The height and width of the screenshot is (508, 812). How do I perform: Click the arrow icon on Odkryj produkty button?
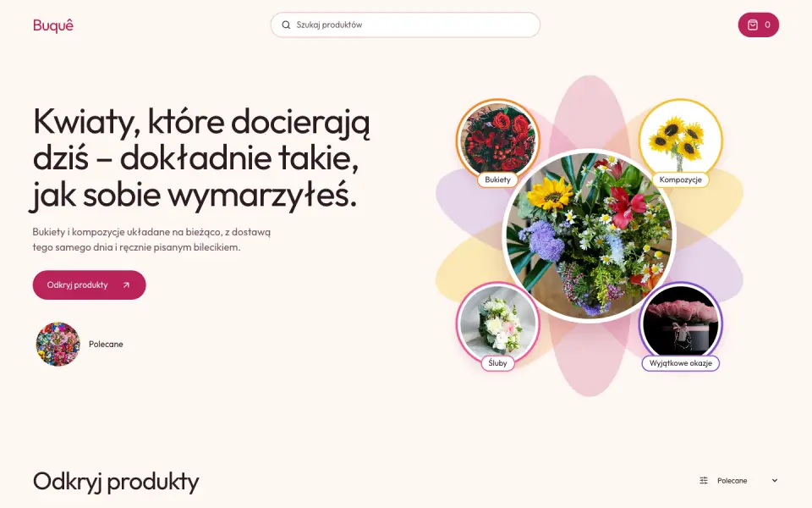126,285
